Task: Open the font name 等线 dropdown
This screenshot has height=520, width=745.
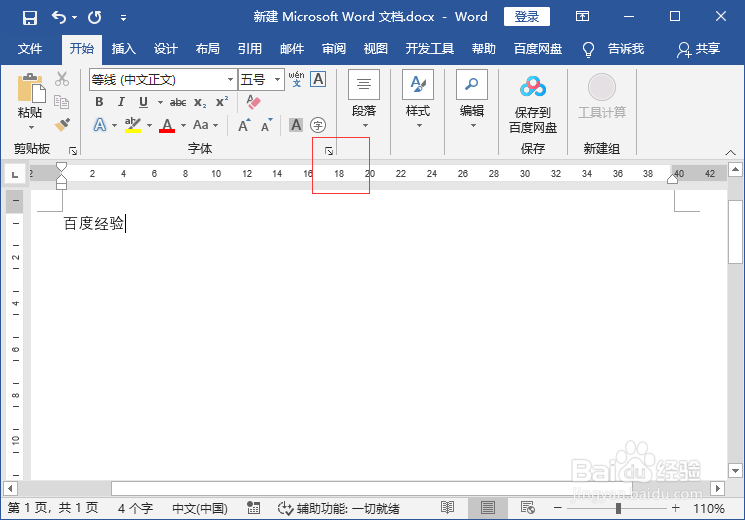Action: 230,79
